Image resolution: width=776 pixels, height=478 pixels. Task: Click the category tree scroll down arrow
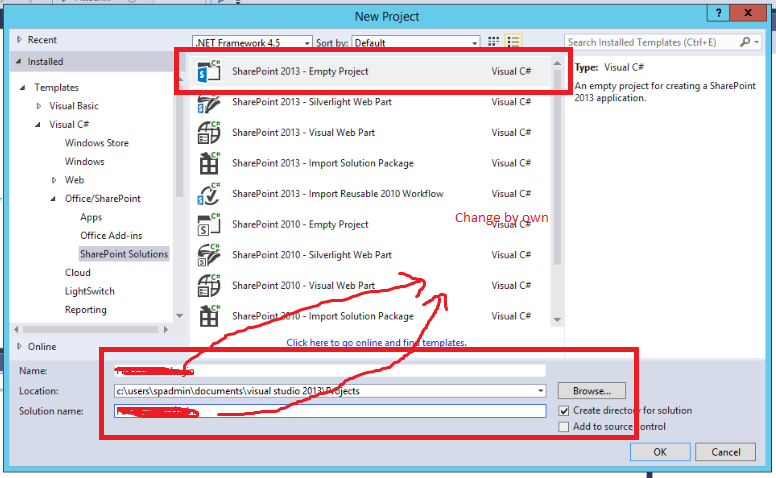pyautogui.click(x=180, y=316)
